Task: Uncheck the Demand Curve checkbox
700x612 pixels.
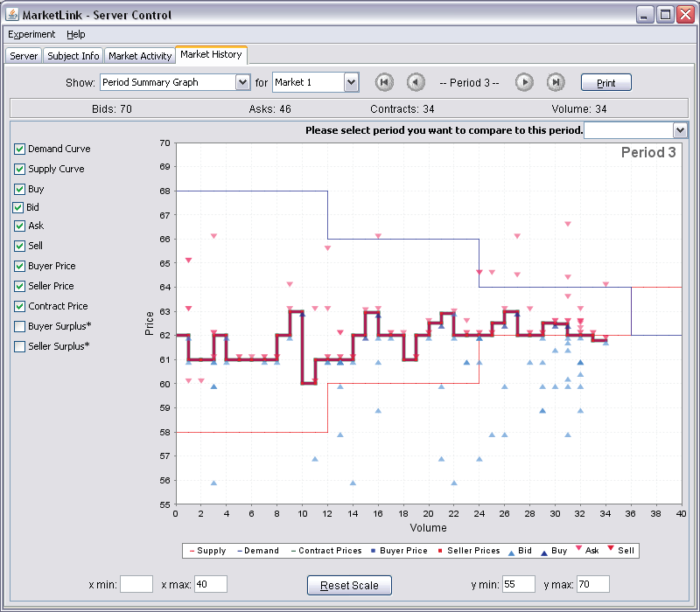Action: [19, 149]
